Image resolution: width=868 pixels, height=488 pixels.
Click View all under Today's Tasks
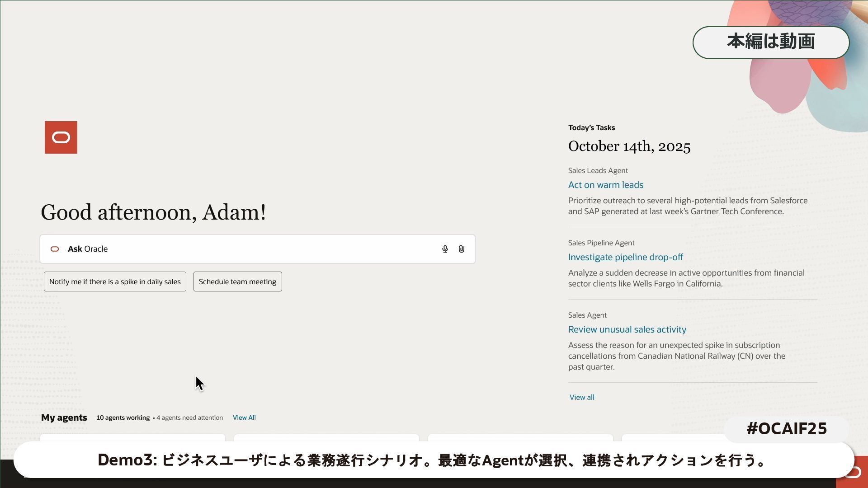pos(582,397)
